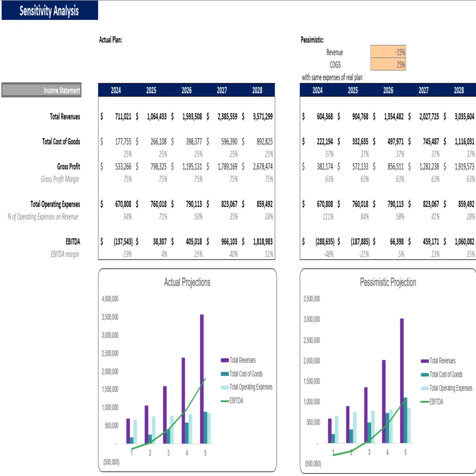Select Actual Plan 2028 Total Revenues value 3,571,299
The height and width of the screenshot is (476, 476).
pyautogui.click(x=262, y=116)
